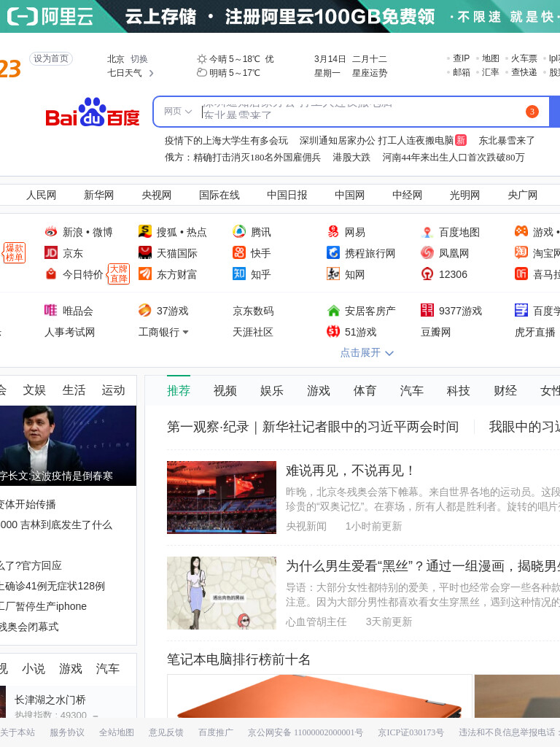
Task: Switch city with 切换 link
Action: pos(139,59)
